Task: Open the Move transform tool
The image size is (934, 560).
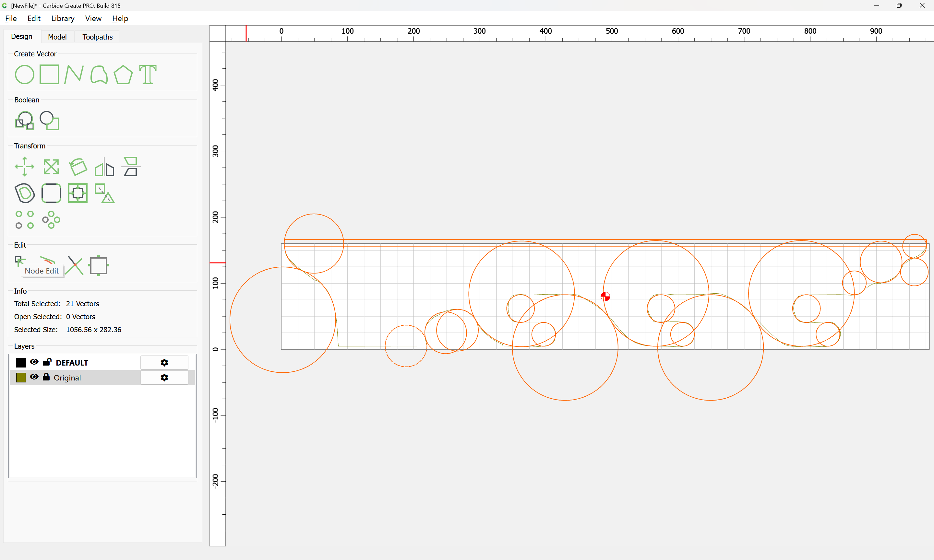Action: [25, 167]
